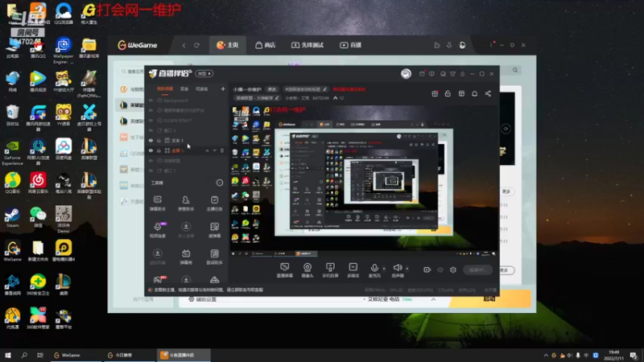Open the 歌词助手 tool
Viewport: 644px width, 362px height.
[x=214, y=257]
